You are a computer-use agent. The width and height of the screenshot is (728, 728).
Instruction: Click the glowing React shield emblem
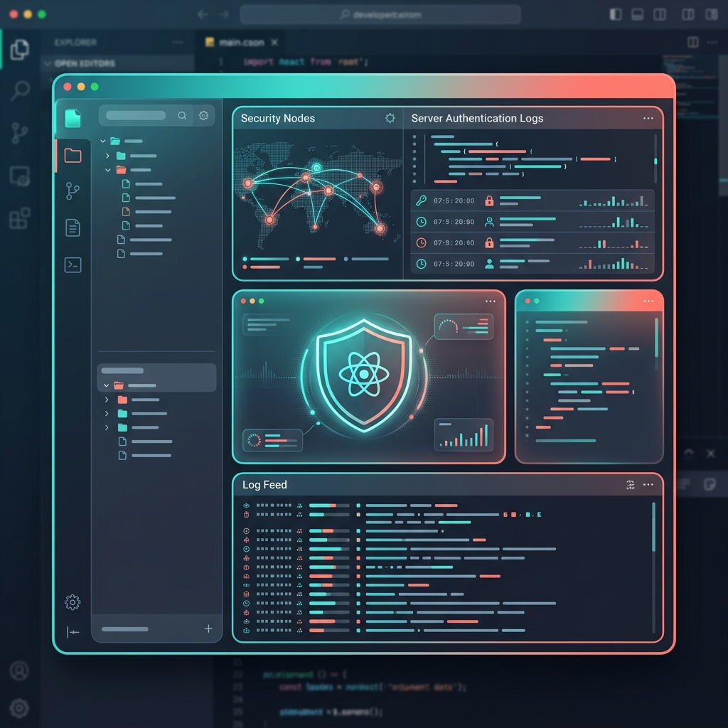(x=364, y=375)
